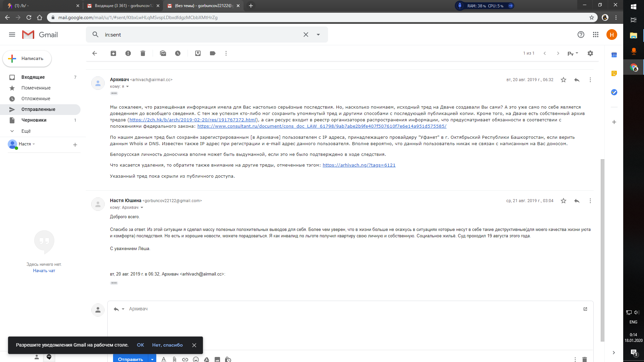
Task: Star Настя Юшина's reply message
Action: [x=563, y=201]
